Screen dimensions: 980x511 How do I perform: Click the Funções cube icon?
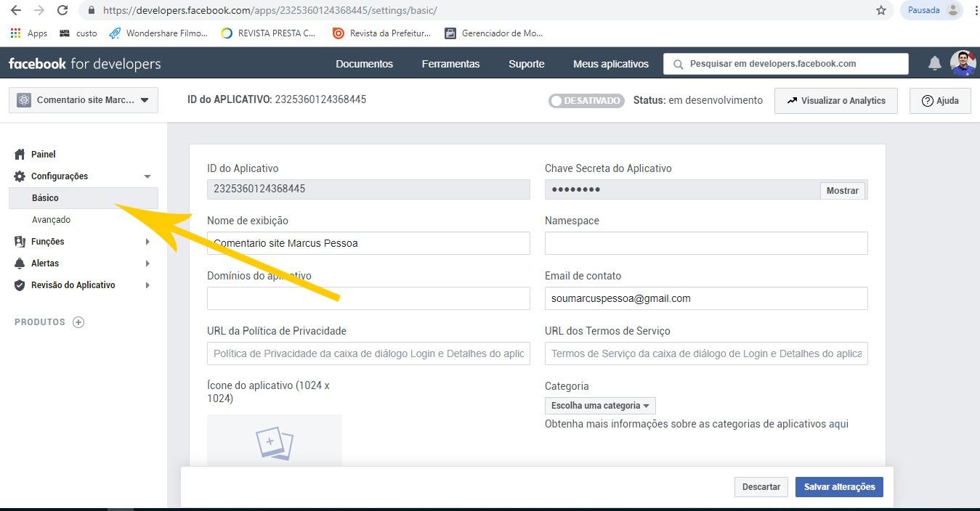(20, 242)
